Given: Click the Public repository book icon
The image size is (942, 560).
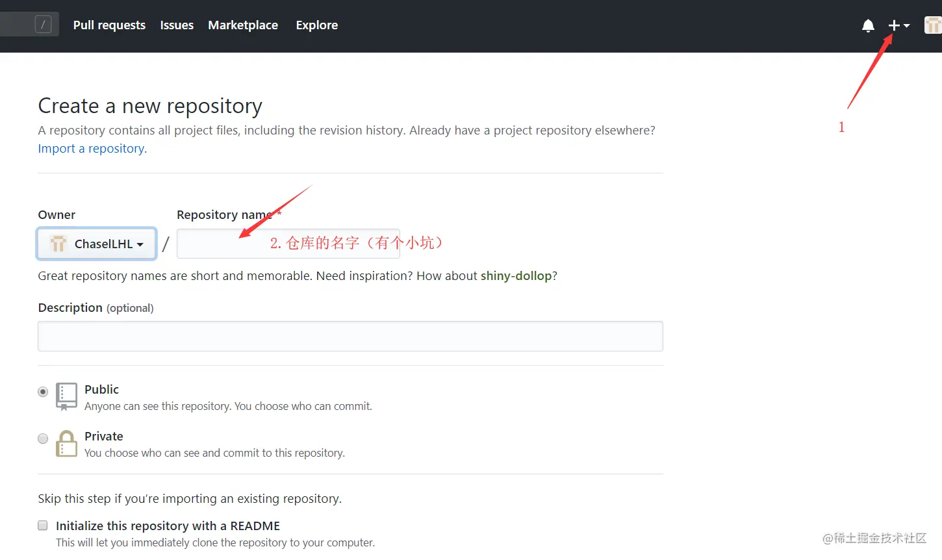Looking at the screenshot, I should pos(66,396).
